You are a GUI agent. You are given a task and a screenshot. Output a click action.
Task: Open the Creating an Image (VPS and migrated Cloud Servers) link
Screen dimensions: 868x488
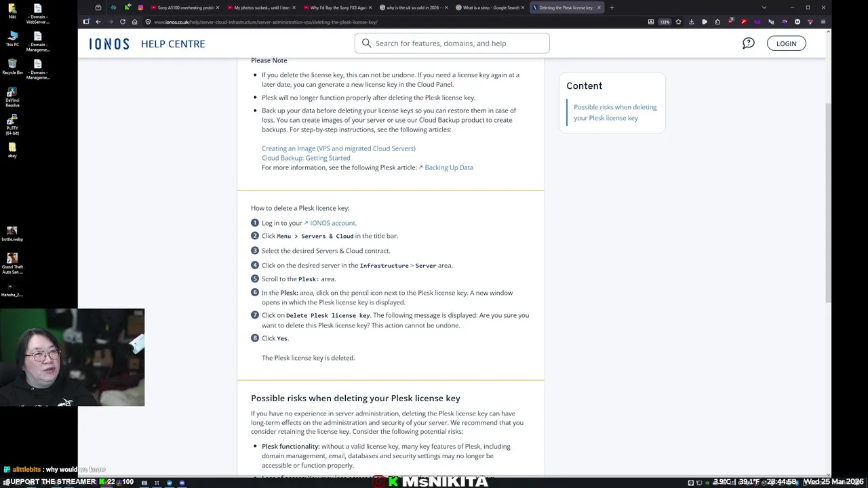tap(338, 148)
